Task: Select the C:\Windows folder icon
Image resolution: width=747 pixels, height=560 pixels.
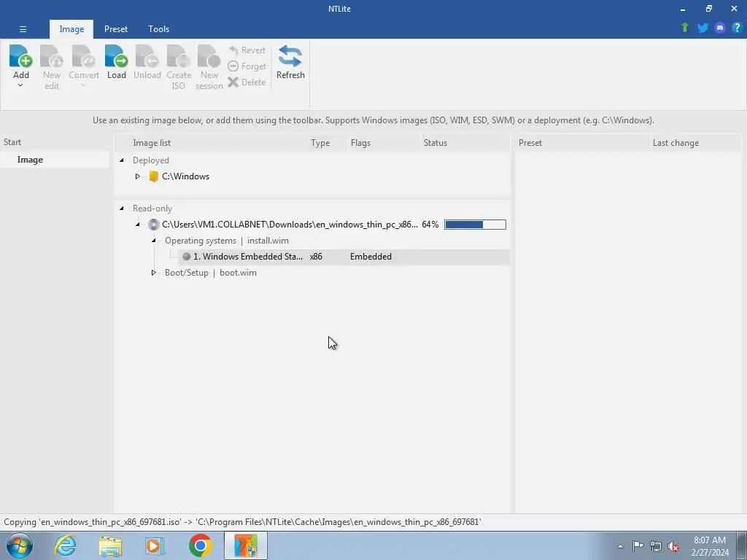Action: click(153, 176)
